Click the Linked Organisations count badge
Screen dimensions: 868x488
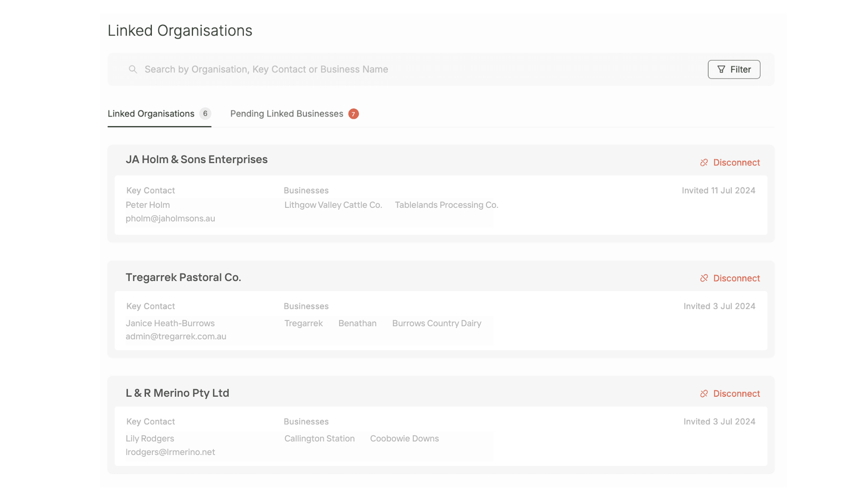click(x=205, y=113)
